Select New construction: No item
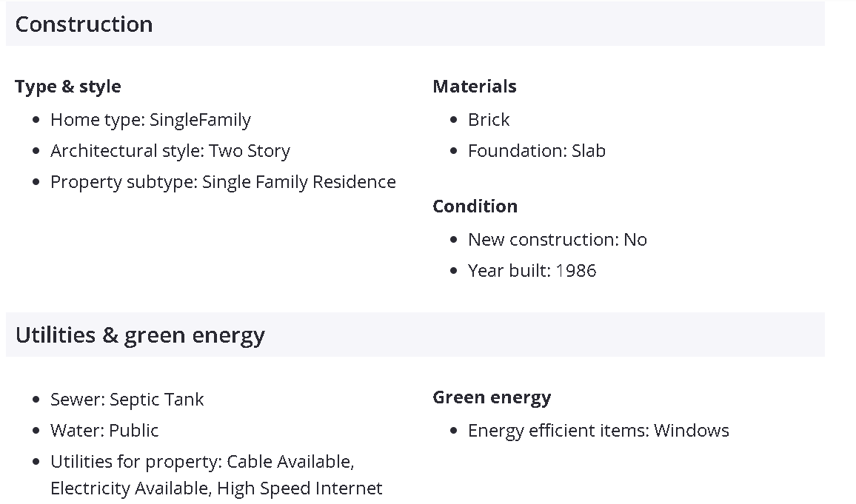The width and height of the screenshot is (856, 504). pos(557,240)
